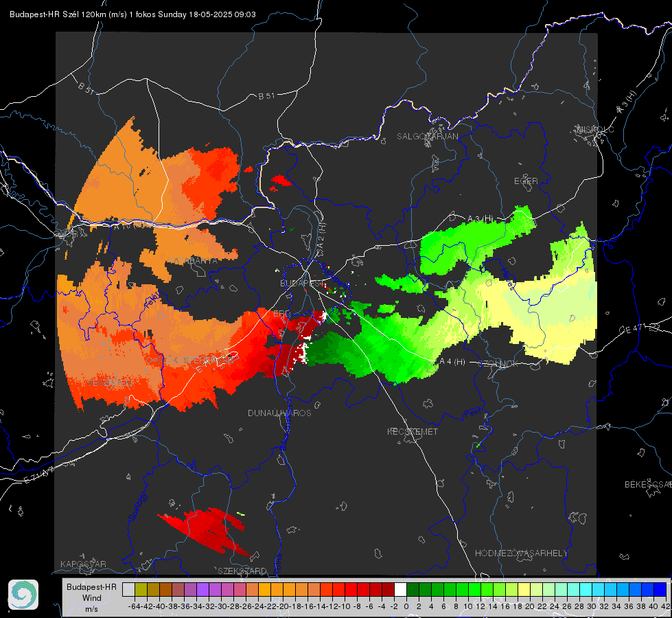Viewport: 672px width, 618px height.
Task: Click the SZOLNOK city label
Action: coord(500,363)
